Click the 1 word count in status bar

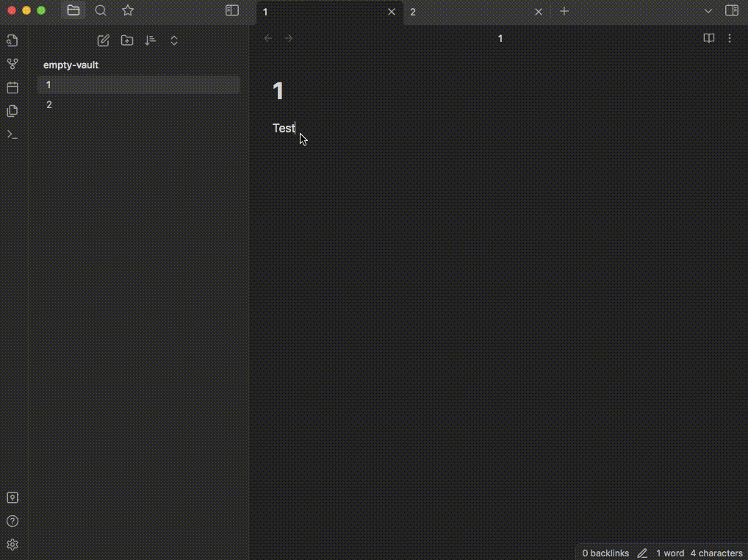coord(670,553)
